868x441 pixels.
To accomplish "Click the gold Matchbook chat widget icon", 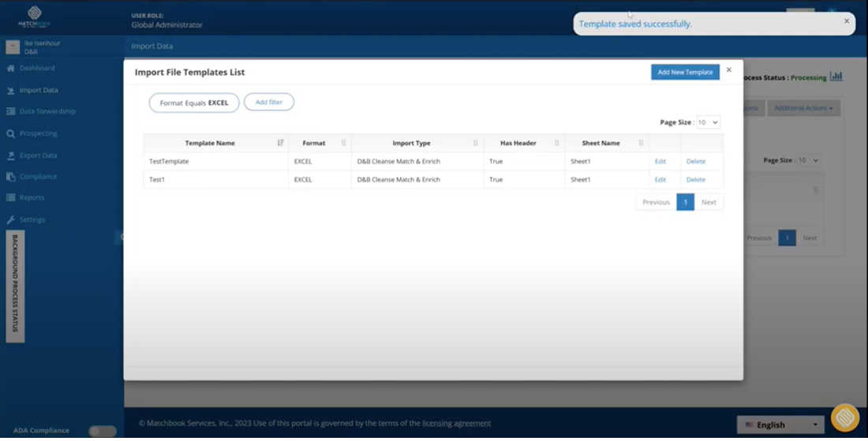I will click(x=845, y=418).
